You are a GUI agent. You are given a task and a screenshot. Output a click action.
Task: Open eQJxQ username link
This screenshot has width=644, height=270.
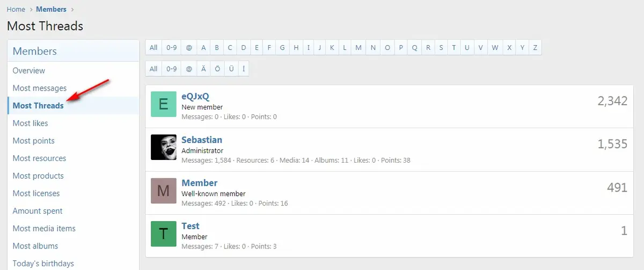[x=195, y=97]
